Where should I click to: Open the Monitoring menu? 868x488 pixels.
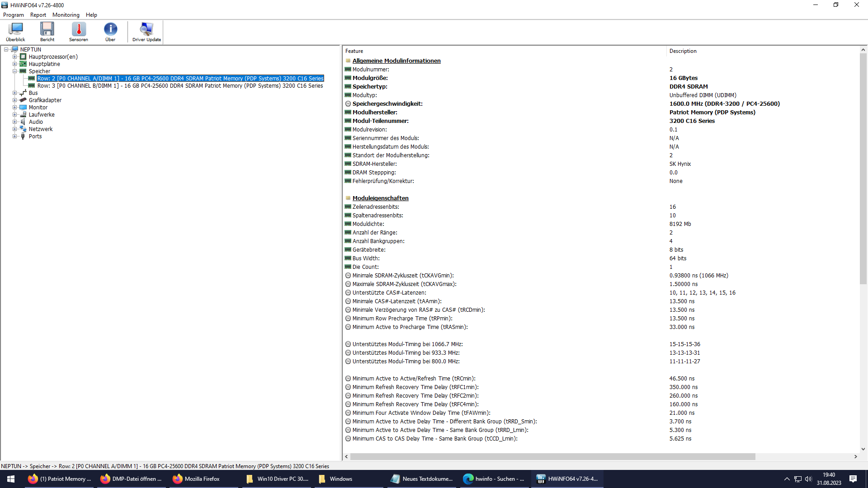point(66,15)
